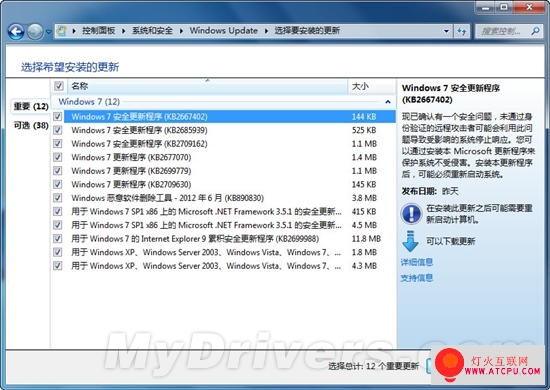The height and width of the screenshot is (390, 550).
Task: Click the 144 KB size cell
Action: click(364, 116)
